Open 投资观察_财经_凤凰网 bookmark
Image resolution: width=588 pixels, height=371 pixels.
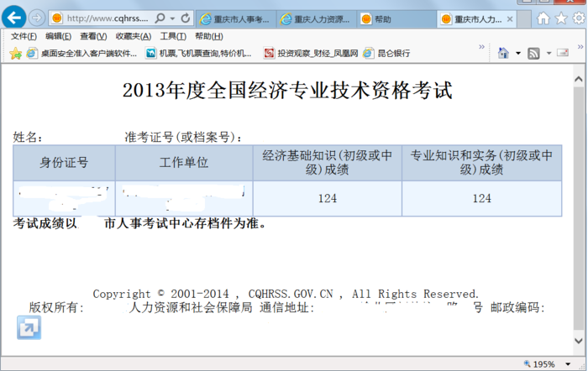[x=312, y=54]
